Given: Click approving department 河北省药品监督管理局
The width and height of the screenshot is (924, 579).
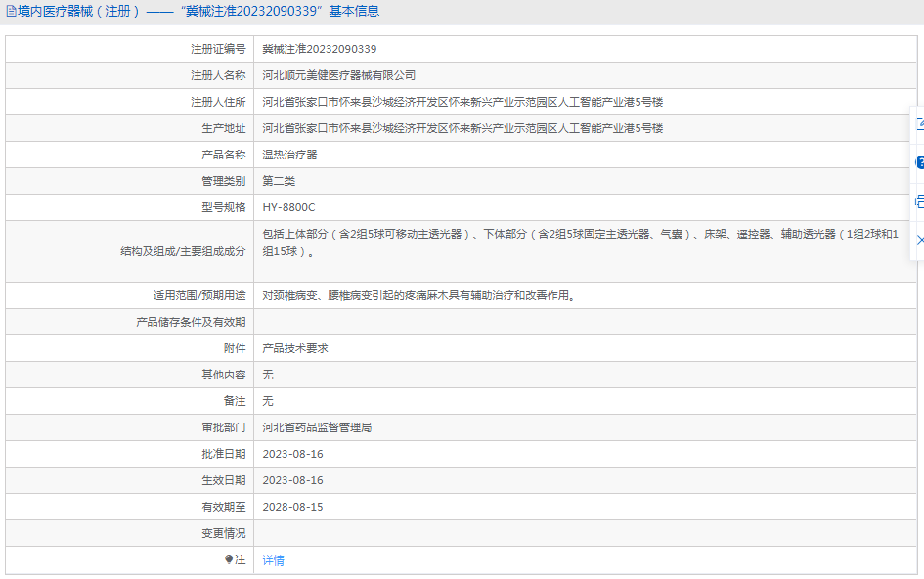Looking at the screenshot, I should coord(317,427).
